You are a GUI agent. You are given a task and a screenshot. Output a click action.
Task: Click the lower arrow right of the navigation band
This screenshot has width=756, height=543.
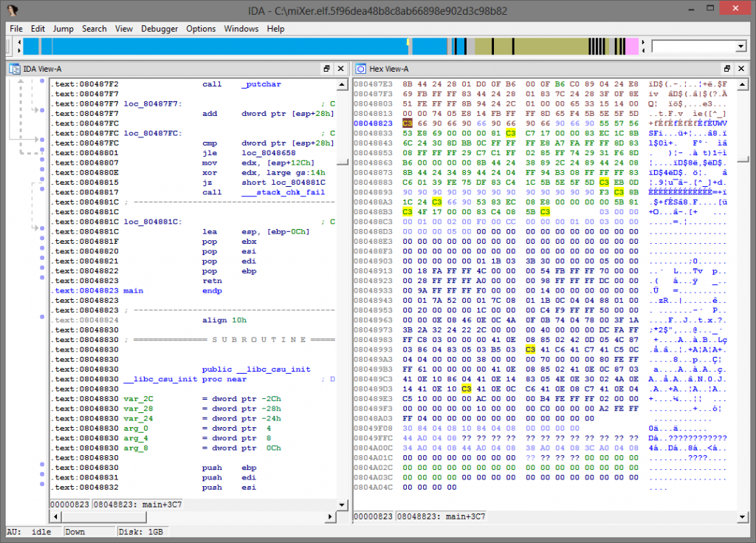click(x=643, y=50)
